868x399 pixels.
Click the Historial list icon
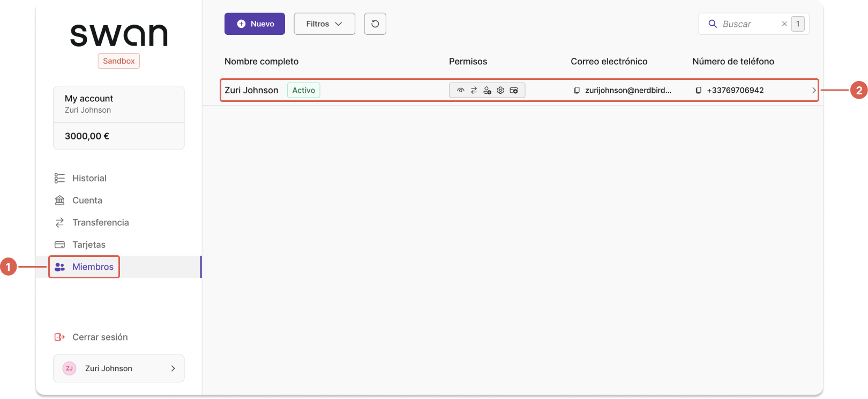(x=59, y=178)
